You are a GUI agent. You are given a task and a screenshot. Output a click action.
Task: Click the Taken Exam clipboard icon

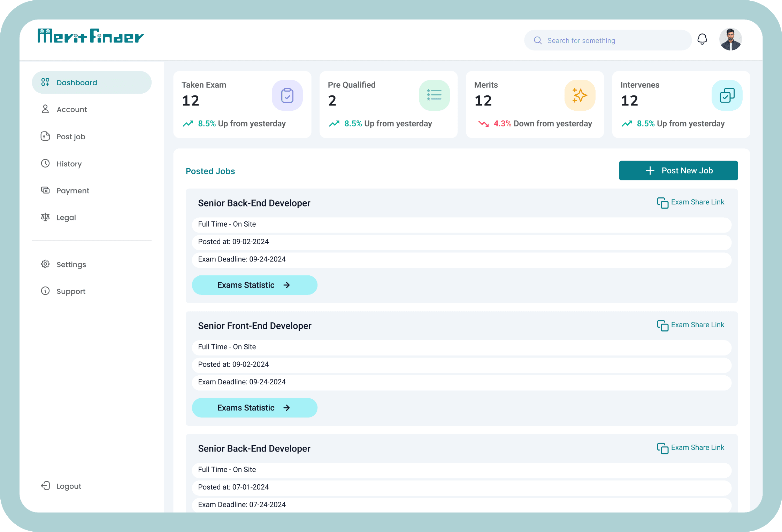(x=287, y=95)
